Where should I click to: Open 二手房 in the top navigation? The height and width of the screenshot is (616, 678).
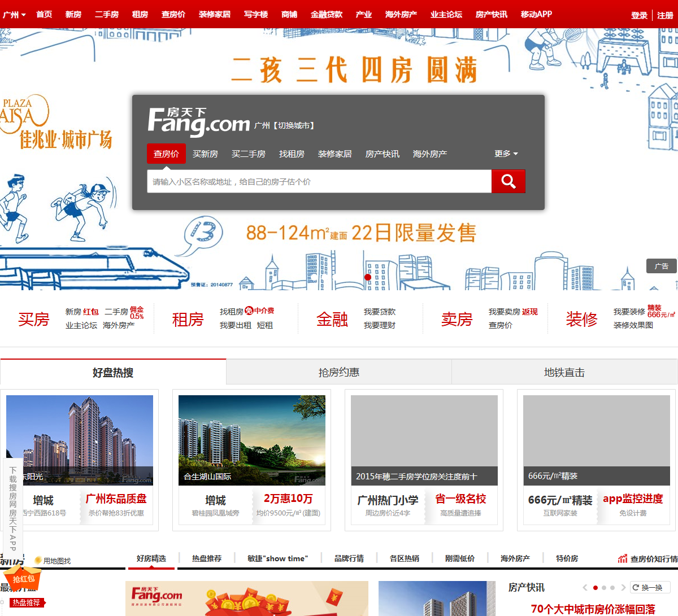(106, 14)
